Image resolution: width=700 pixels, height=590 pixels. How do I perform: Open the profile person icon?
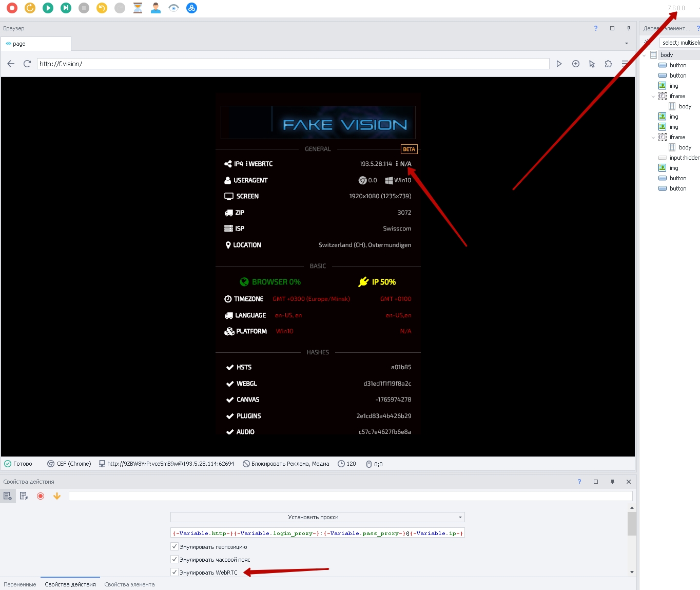[x=155, y=8]
